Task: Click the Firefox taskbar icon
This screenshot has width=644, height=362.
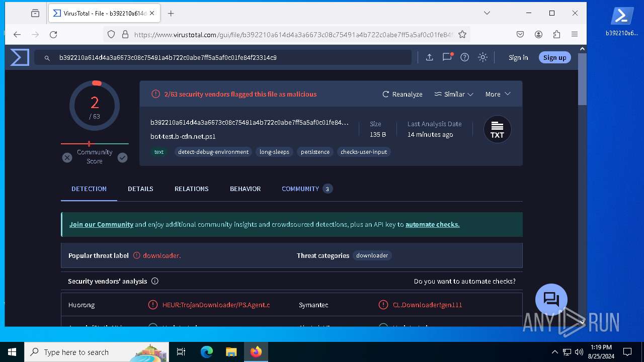Action: tap(256, 352)
